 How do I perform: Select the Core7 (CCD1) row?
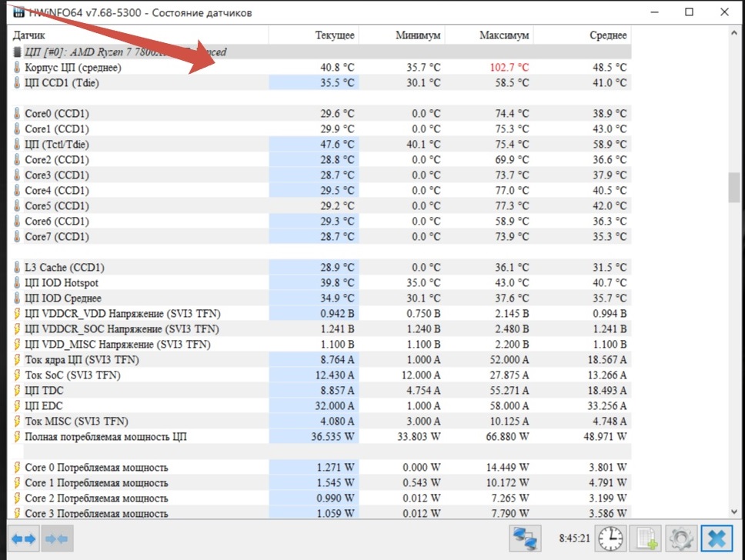321,237
